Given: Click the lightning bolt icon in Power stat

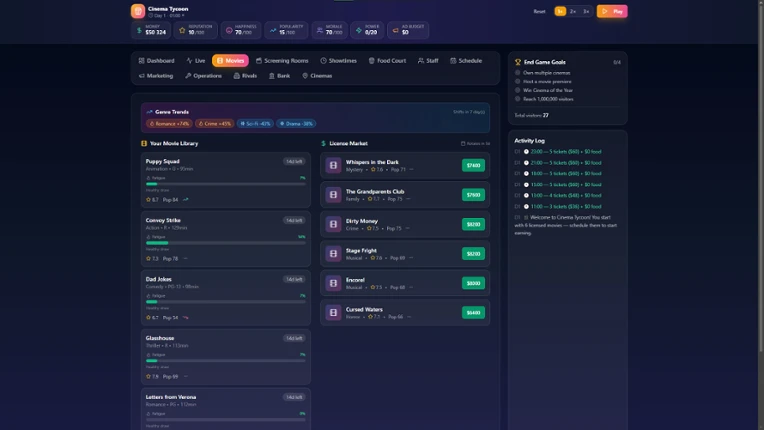Looking at the screenshot, I should [359, 30].
